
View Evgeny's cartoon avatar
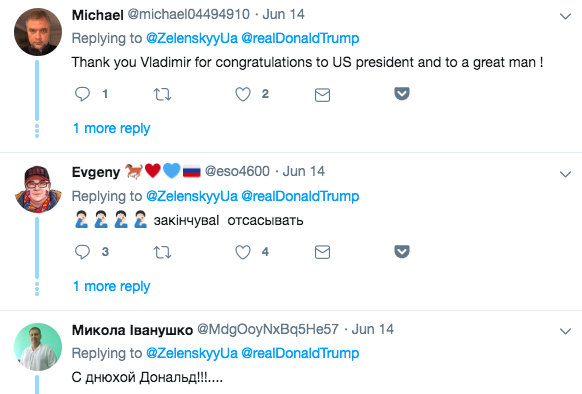point(38,189)
